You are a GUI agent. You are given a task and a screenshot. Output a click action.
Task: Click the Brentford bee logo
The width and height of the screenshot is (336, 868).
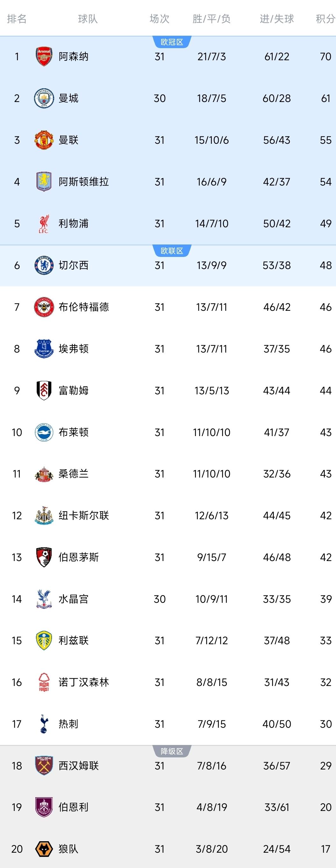pyautogui.click(x=44, y=307)
